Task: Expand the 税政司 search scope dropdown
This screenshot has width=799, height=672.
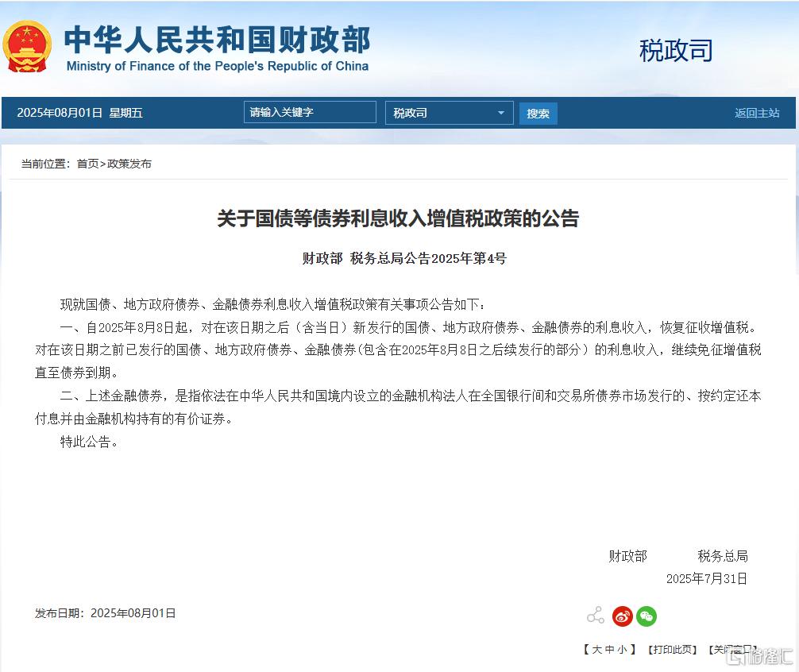Action: coord(449,113)
